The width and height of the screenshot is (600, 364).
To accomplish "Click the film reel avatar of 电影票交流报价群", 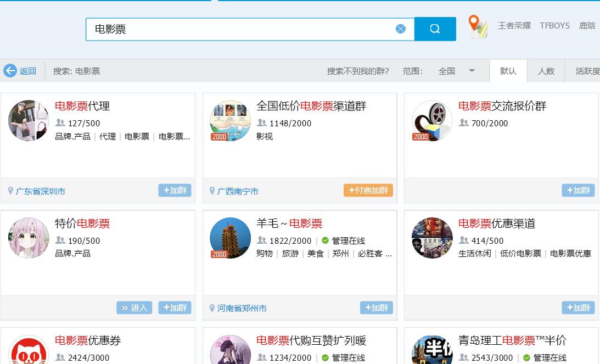I will coord(431,120).
